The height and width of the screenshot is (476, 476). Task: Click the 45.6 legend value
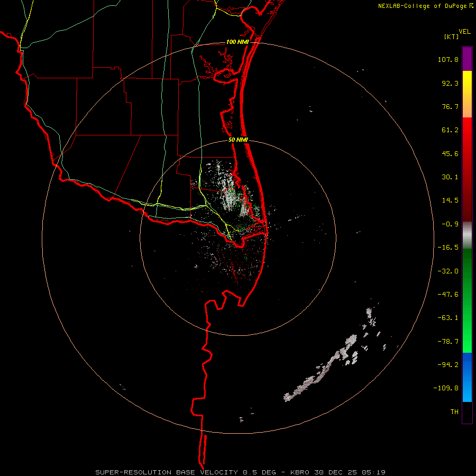click(450, 153)
